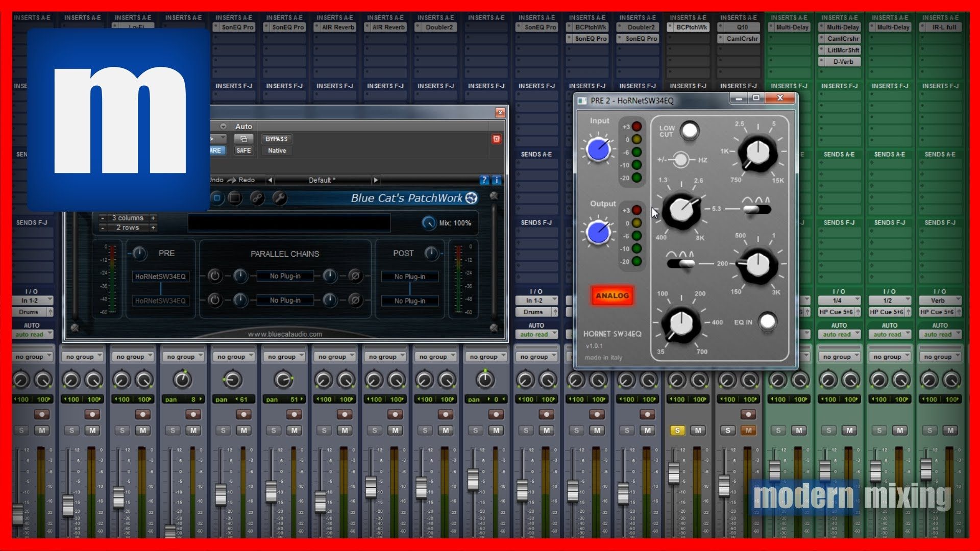Click the red target button beside BYPASS

[x=496, y=139]
